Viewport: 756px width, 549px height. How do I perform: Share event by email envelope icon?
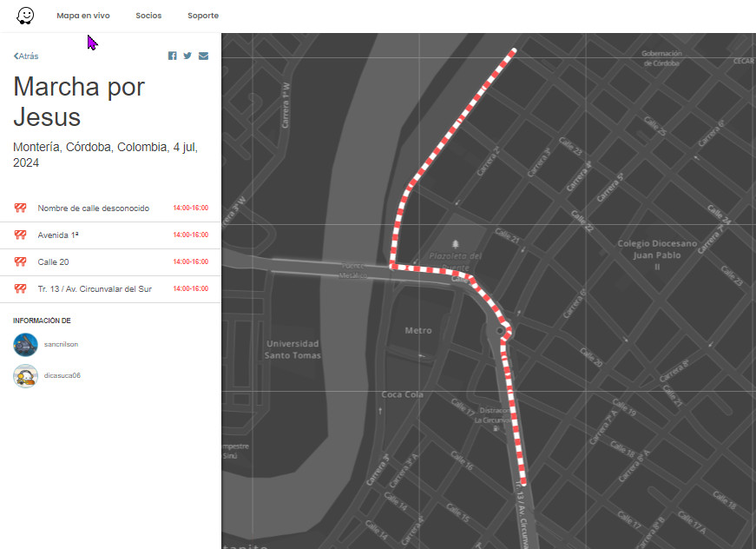(203, 56)
